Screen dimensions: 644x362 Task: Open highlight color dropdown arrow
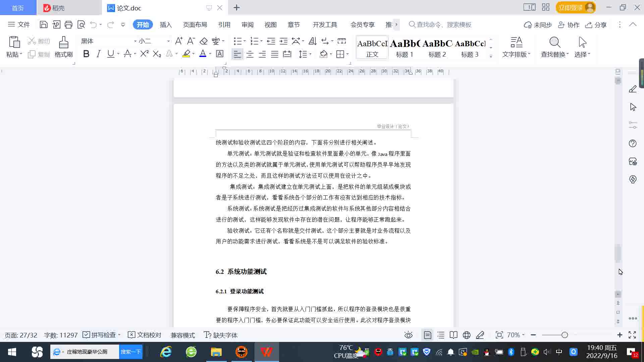coord(193,54)
